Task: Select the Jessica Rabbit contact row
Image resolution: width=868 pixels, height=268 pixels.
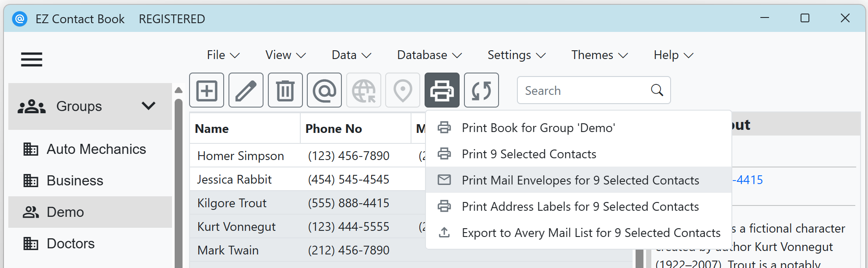Action: tap(308, 179)
